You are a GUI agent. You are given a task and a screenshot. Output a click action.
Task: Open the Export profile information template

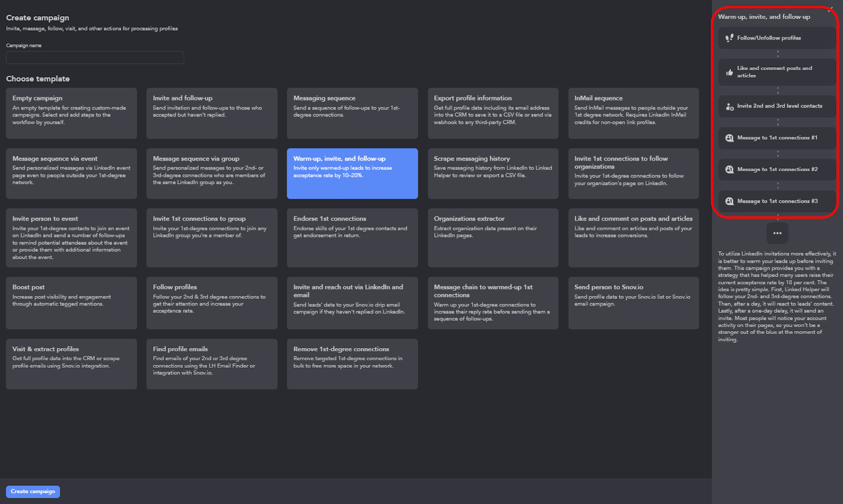tap(493, 113)
